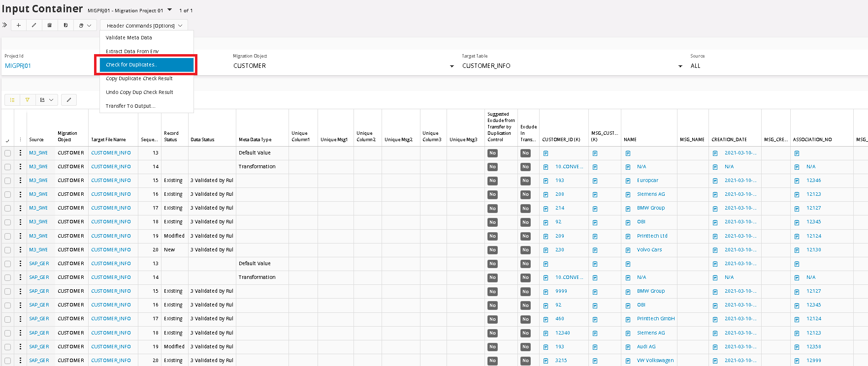The width and height of the screenshot is (868, 366).
Task: Toggle the No badge under Exclude In Transfer, first row
Action: pyautogui.click(x=525, y=153)
